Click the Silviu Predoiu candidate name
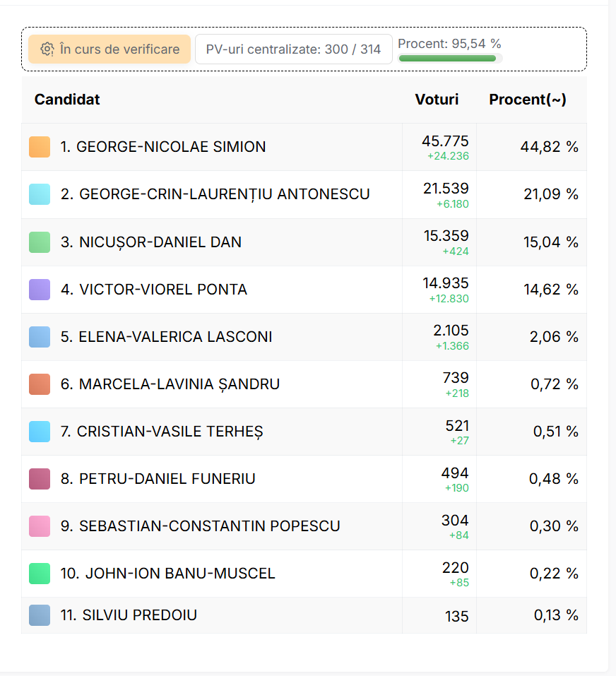The height and width of the screenshot is (676, 616). coord(139,615)
